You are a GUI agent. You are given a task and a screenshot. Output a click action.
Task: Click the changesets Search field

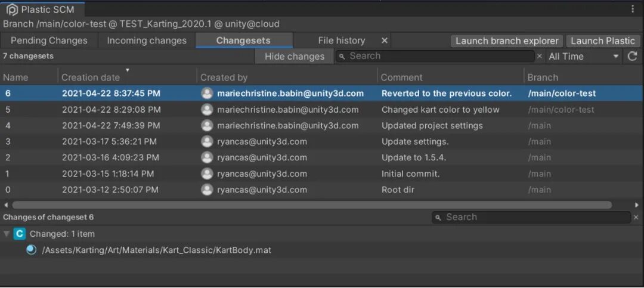[x=435, y=56]
